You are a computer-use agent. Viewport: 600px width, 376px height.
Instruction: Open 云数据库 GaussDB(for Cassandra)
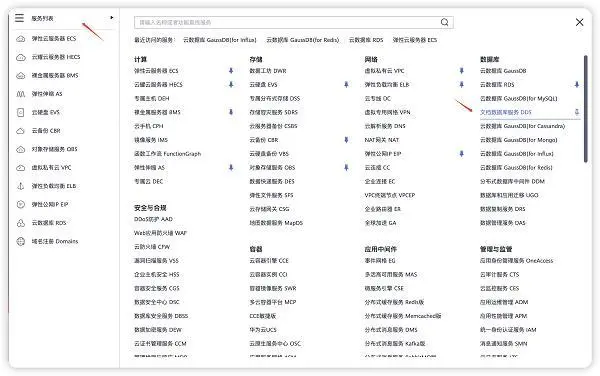522,126
